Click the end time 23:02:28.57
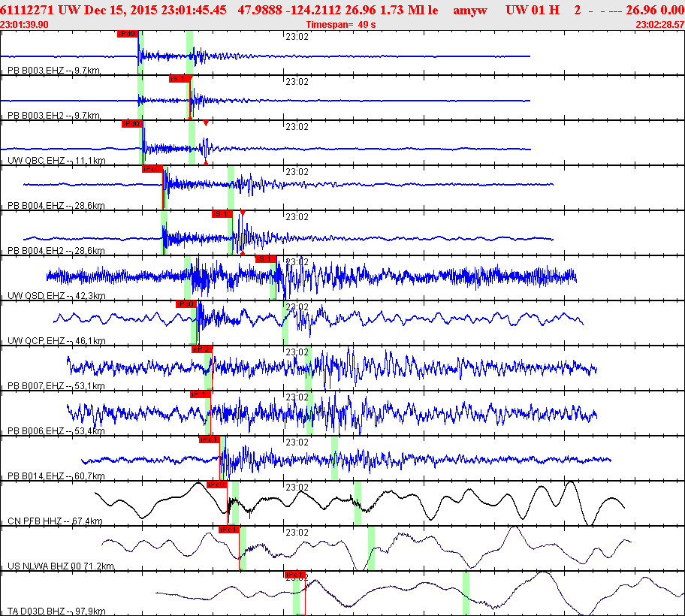The width and height of the screenshot is (685, 616). pos(660,25)
